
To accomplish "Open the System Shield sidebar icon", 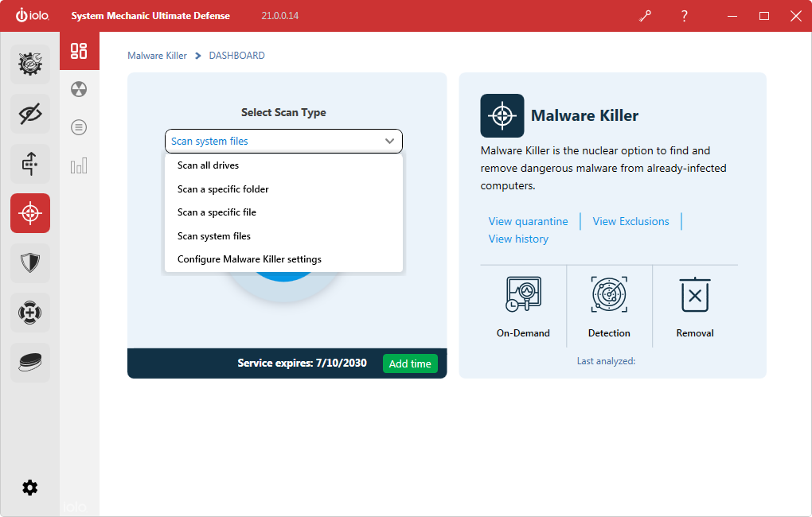I will click(x=30, y=263).
